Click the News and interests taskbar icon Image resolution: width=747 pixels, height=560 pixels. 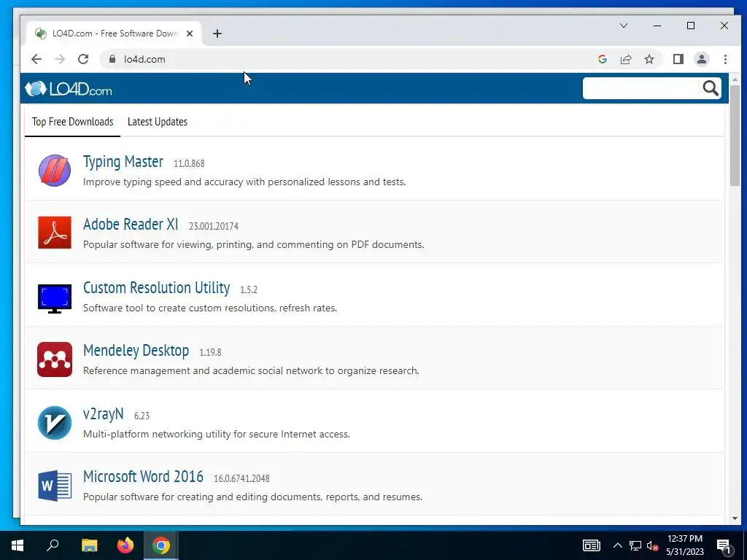click(x=591, y=545)
